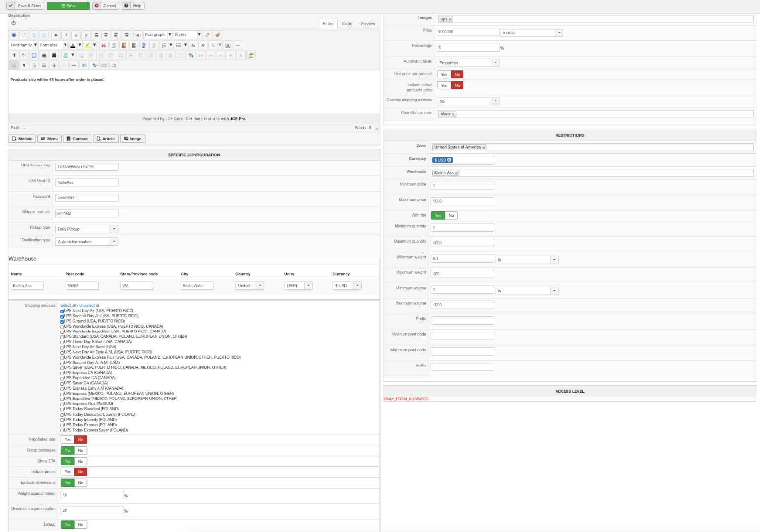Open the Help button
Viewport: 760px width, 532px height.
tap(133, 6)
